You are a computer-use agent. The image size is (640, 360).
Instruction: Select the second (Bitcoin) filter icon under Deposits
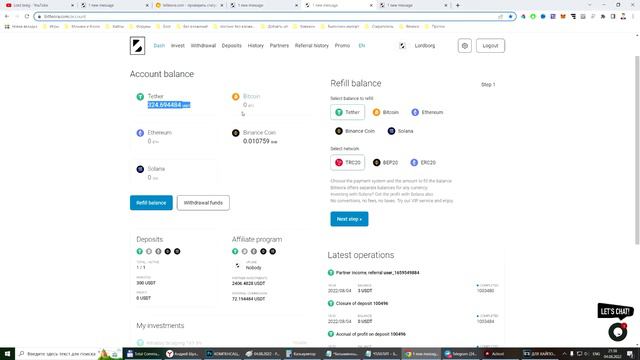[149, 251]
